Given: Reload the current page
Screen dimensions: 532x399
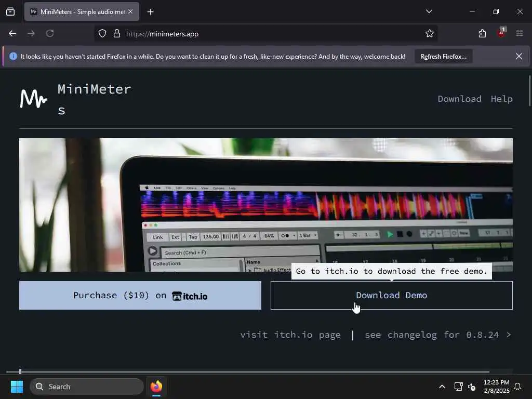Looking at the screenshot, I should (50, 33).
